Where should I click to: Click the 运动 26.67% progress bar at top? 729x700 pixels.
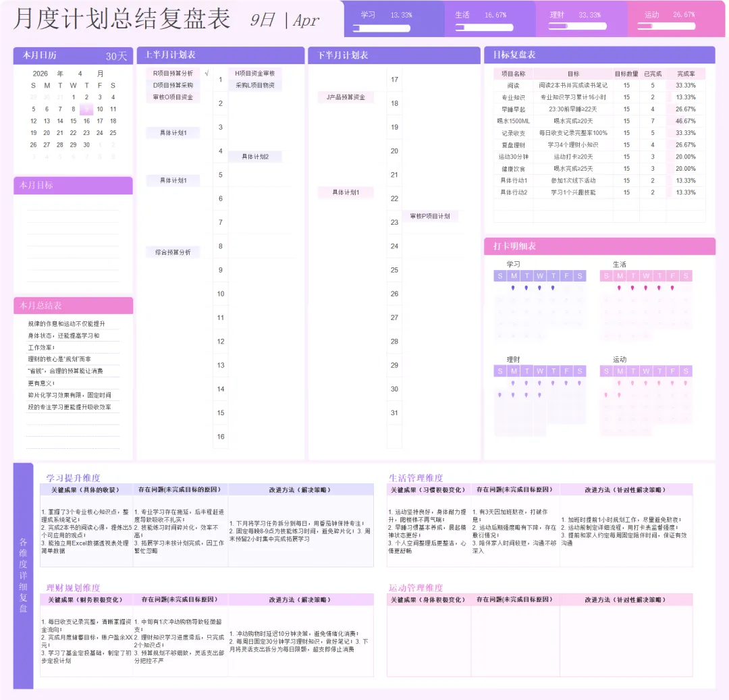point(666,26)
